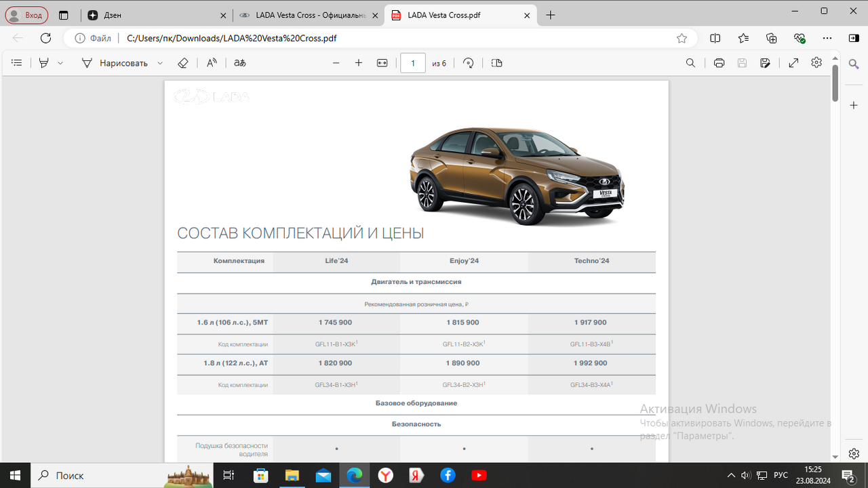
Task: Select the LADA Vesta Cross.pdf tab
Action: (x=461, y=15)
